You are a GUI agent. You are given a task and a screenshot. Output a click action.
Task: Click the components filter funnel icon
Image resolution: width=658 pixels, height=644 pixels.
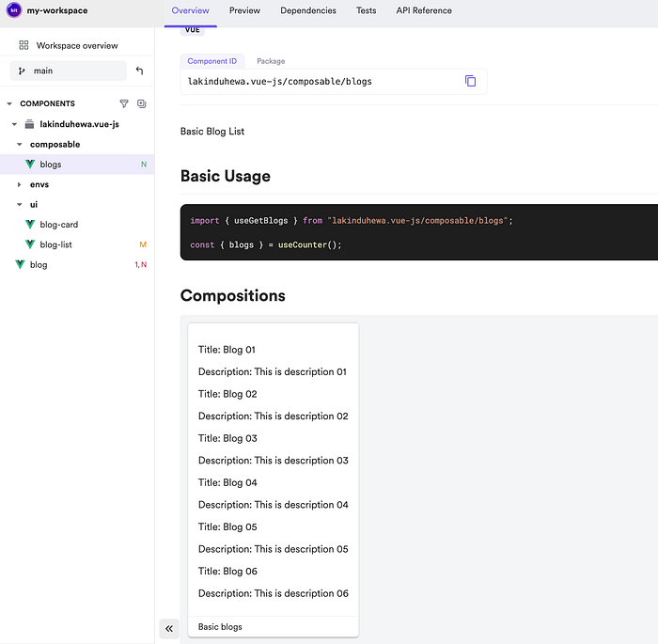pos(124,103)
